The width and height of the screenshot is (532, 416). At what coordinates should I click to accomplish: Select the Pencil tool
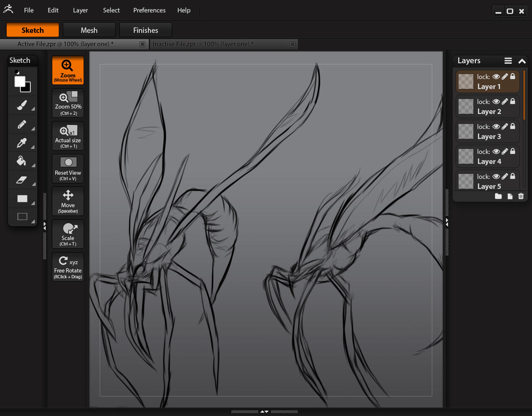pyautogui.click(x=22, y=124)
